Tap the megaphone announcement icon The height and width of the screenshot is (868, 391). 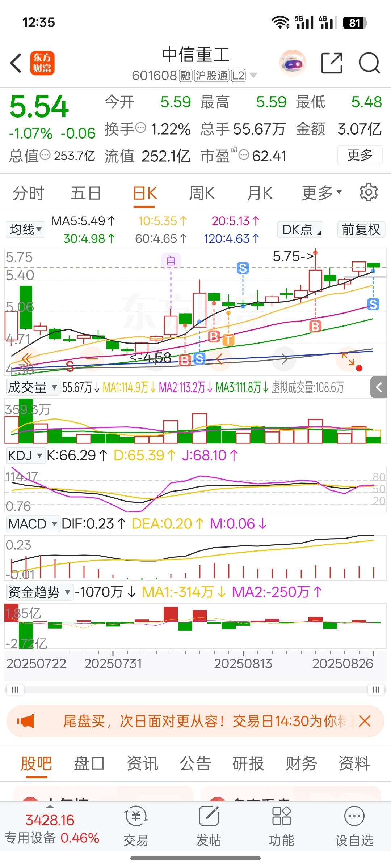(26, 721)
